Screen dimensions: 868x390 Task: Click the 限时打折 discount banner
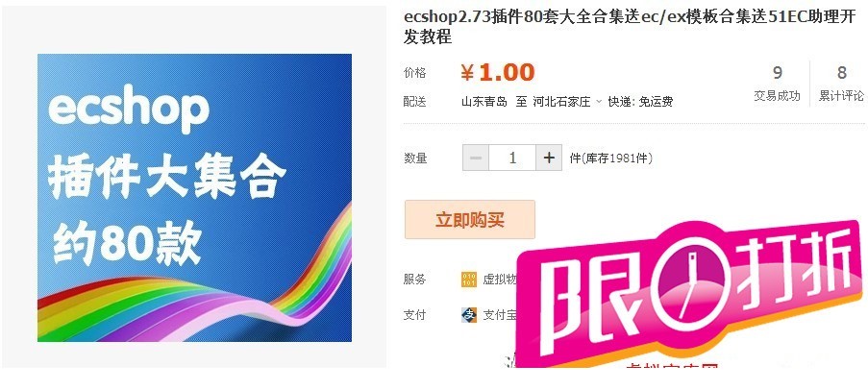point(691,295)
